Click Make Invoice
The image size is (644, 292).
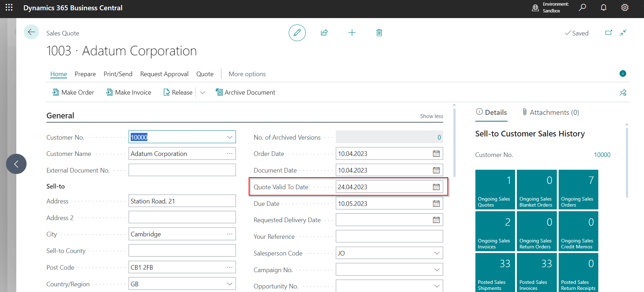pos(129,92)
